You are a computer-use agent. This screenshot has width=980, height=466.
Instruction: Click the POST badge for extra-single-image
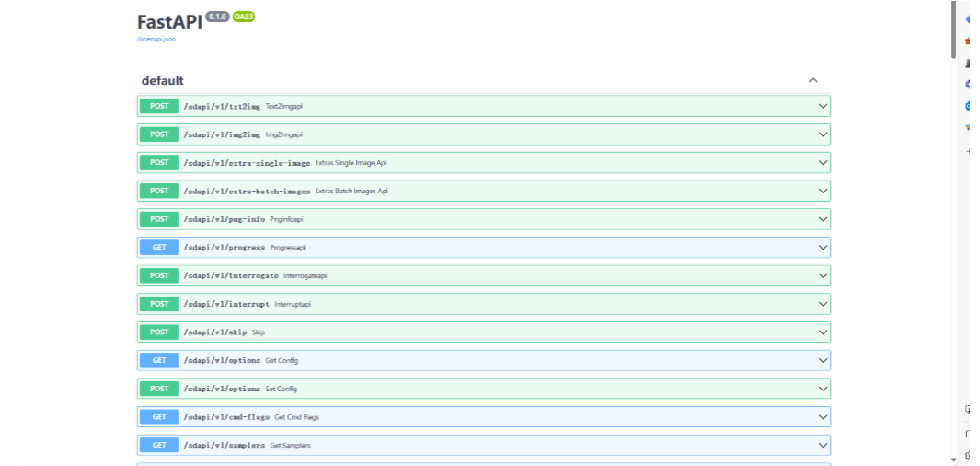coord(159,163)
